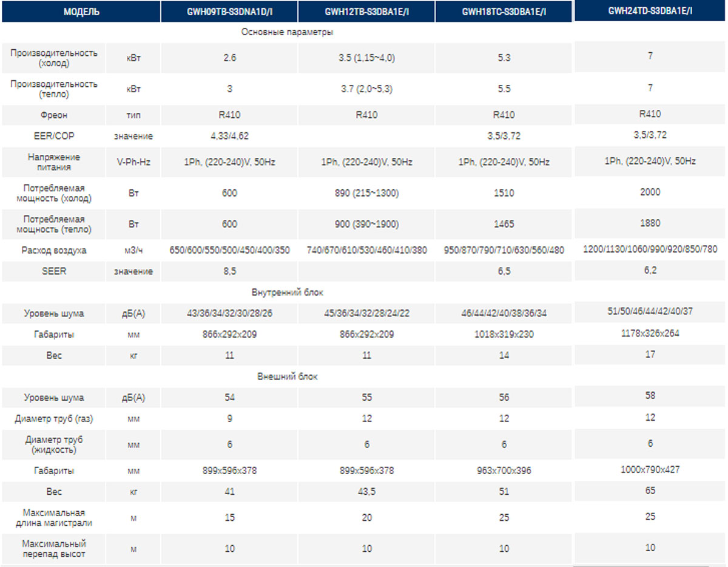Click the Фреон row label
Viewport: 728px width, 567px height.
point(53,115)
